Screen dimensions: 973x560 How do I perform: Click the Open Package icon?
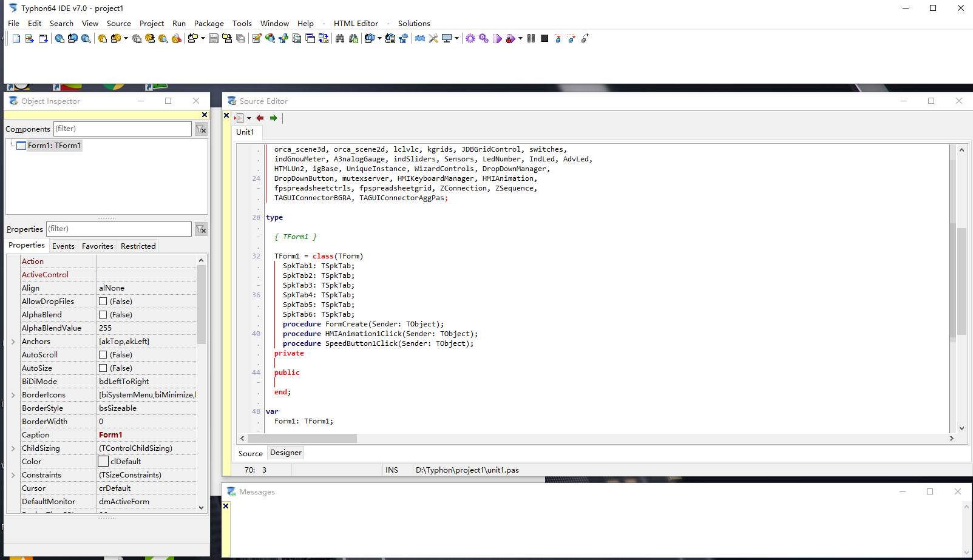[369, 38]
